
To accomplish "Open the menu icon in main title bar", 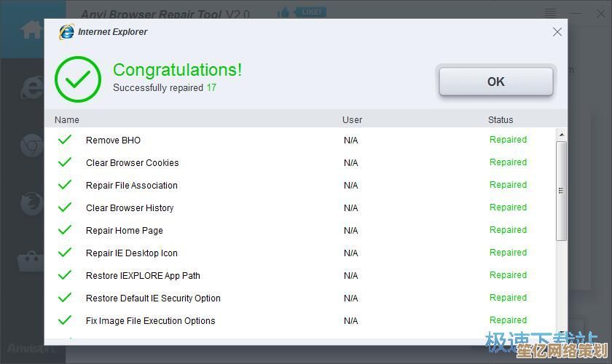I will pyautogui.click(x=552, y=13).
